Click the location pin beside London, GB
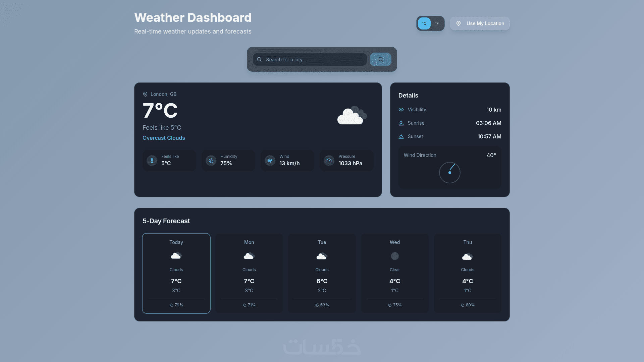The height and width of the screenshot is (362, 644). [145, 94]
